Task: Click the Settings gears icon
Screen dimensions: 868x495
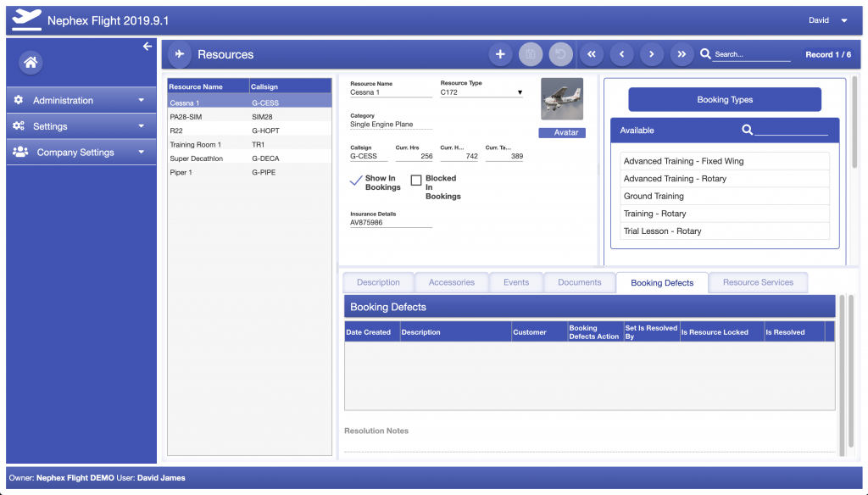Action: pos(19,125)
